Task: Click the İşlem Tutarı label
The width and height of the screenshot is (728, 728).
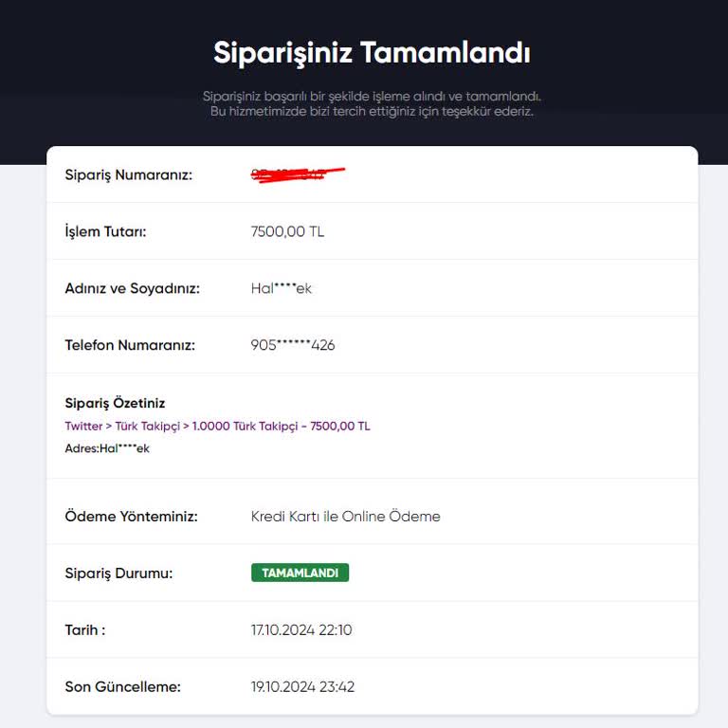Action: pos(105,231)
